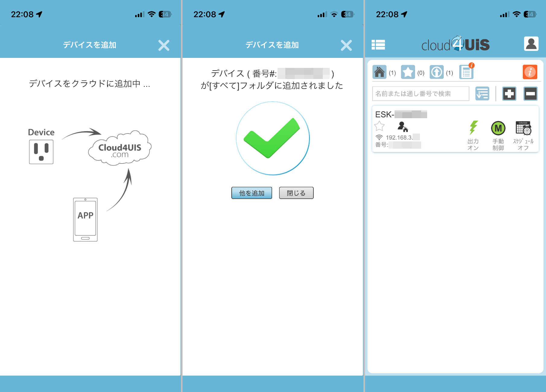Click the wifi signal icon beside the IP address
Screen dimensions: 546x392
click(379, 137)
